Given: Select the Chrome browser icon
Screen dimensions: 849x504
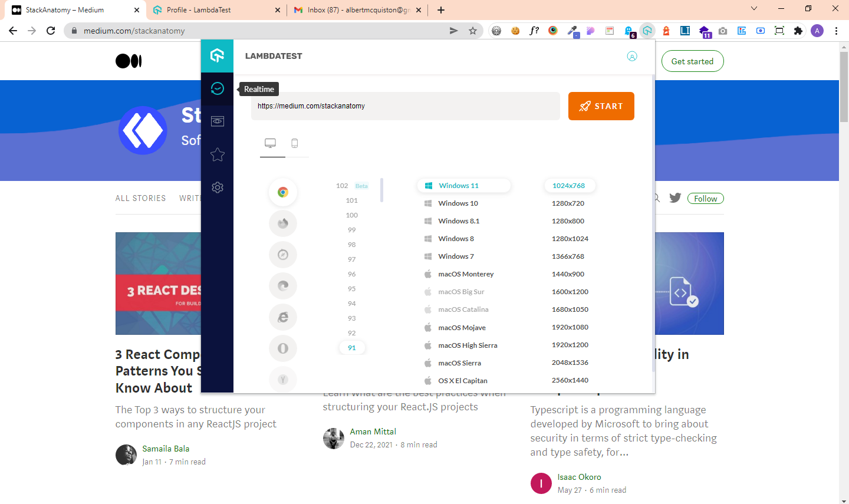Looking at the screenshot, I should (x=283, y=192).
